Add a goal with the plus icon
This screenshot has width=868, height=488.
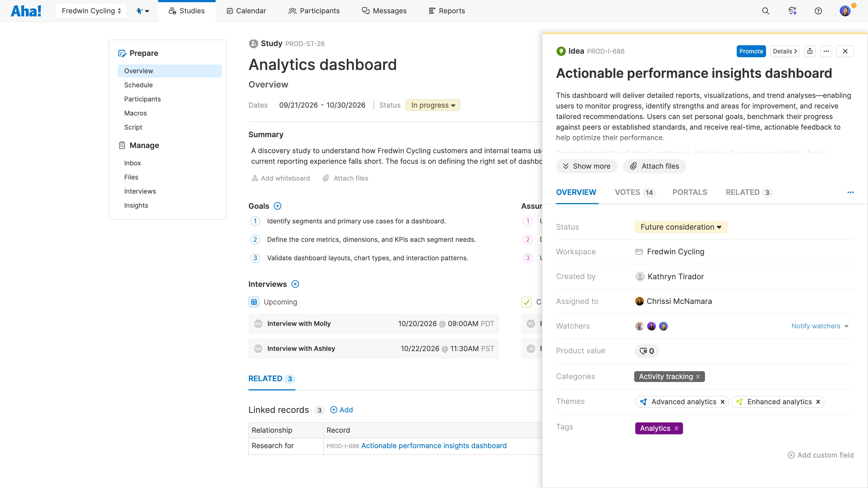(x=277, y=206)
